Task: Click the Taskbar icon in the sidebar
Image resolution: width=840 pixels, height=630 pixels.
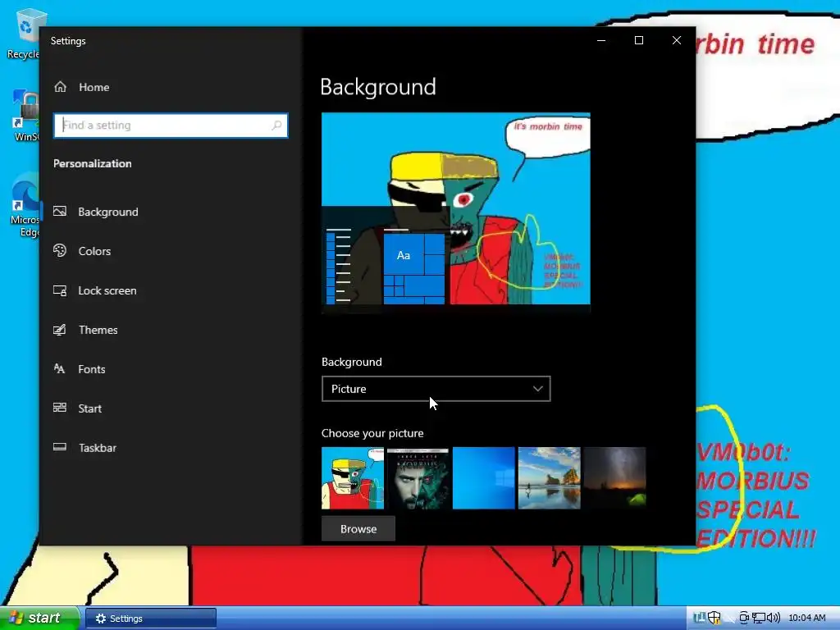Action: coord(59,447)
